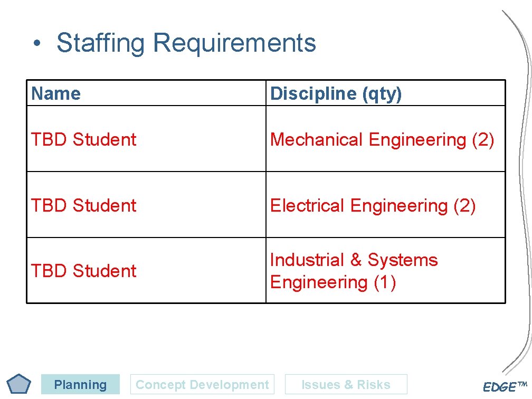
Task: Click the Discipline (qty) column header
Action: (x=386, y=93)
